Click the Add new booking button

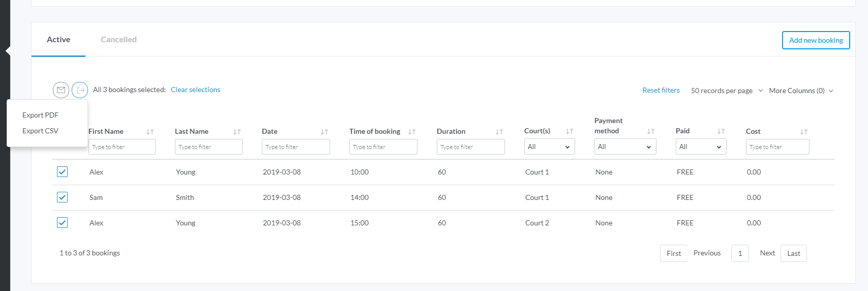click(x=816, y=40)
